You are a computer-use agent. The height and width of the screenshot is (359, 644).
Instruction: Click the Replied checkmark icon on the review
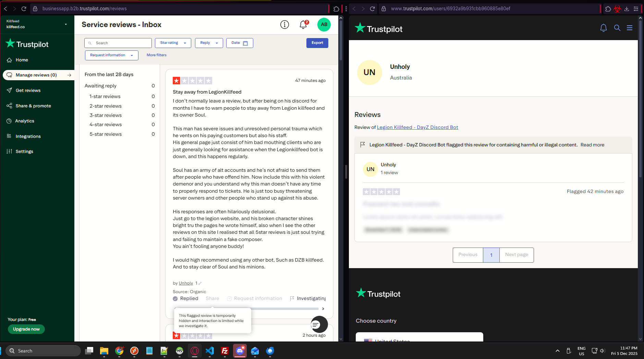click(175, 299)
